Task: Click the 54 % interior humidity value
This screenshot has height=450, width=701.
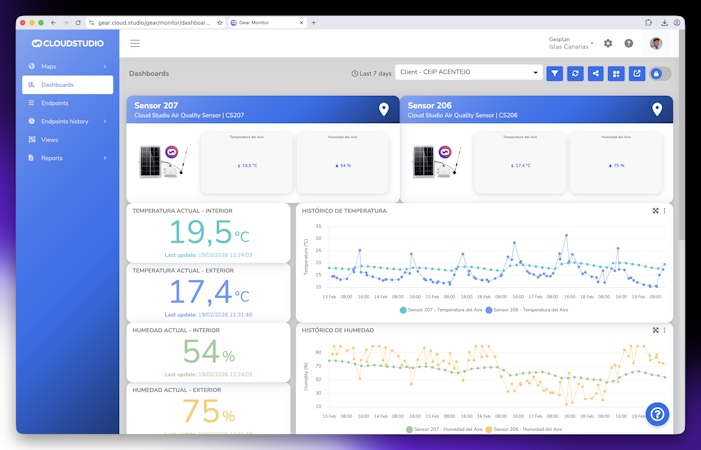Action: click(x=209, y=352)
